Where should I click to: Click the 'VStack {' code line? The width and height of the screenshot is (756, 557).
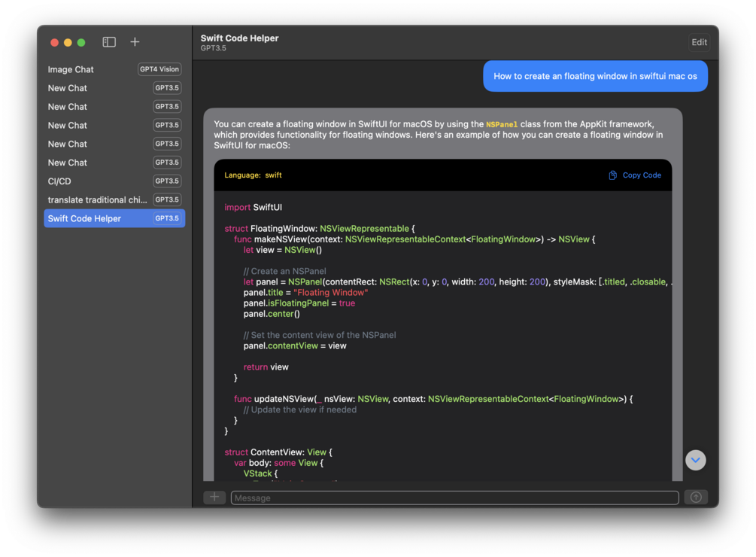(x=261, y=473)
